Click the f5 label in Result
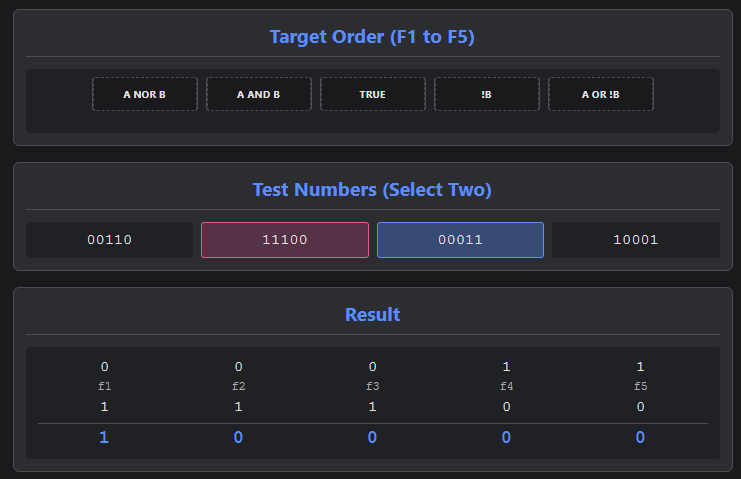Viewport: 741px width, 479px height. [640, 387]
